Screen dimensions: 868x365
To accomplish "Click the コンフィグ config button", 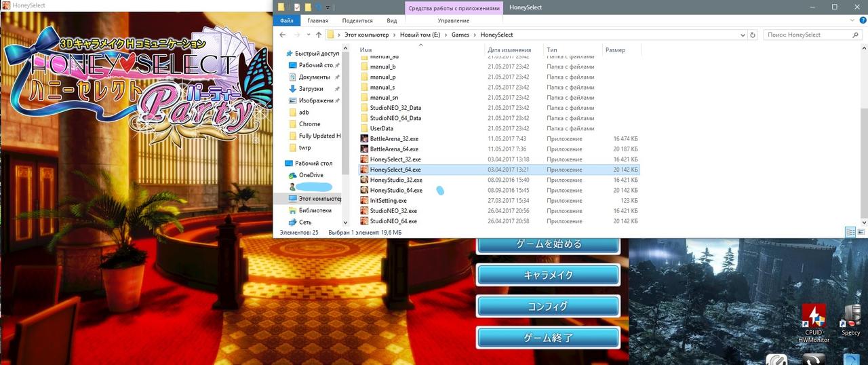I will (547, 306).
